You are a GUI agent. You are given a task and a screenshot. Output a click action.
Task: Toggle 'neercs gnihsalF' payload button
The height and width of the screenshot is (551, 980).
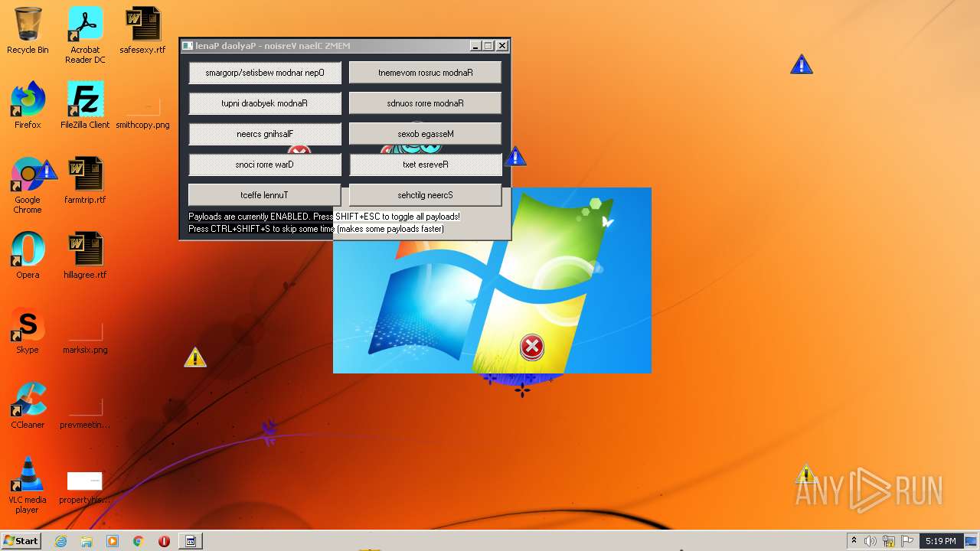coord(265,134)
